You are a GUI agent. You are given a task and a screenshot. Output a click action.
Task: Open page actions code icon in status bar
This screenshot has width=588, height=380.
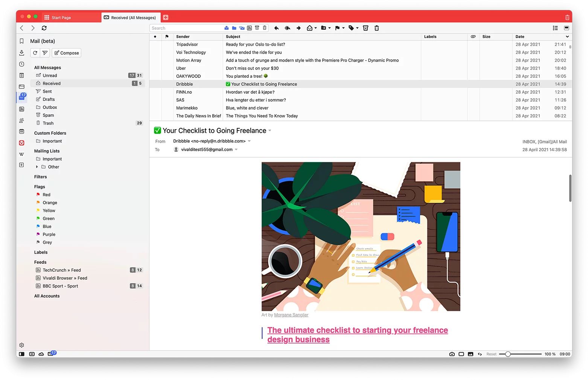pos(480,354)
